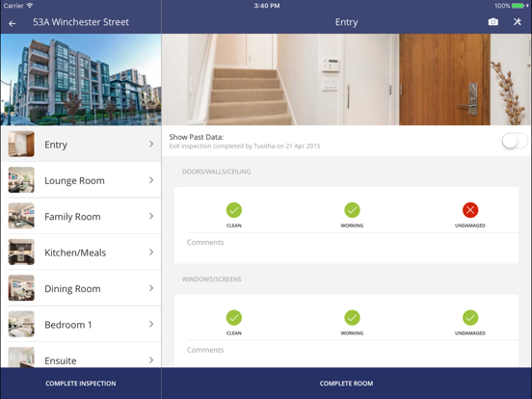Tap the apartment building photo
Screen dimensions: 532x399
tap(81, 79)
